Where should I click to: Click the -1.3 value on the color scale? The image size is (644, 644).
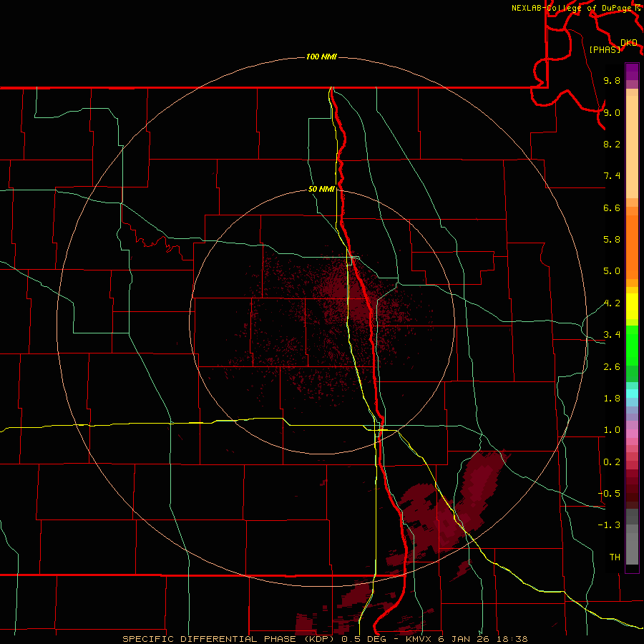[609, 525]
